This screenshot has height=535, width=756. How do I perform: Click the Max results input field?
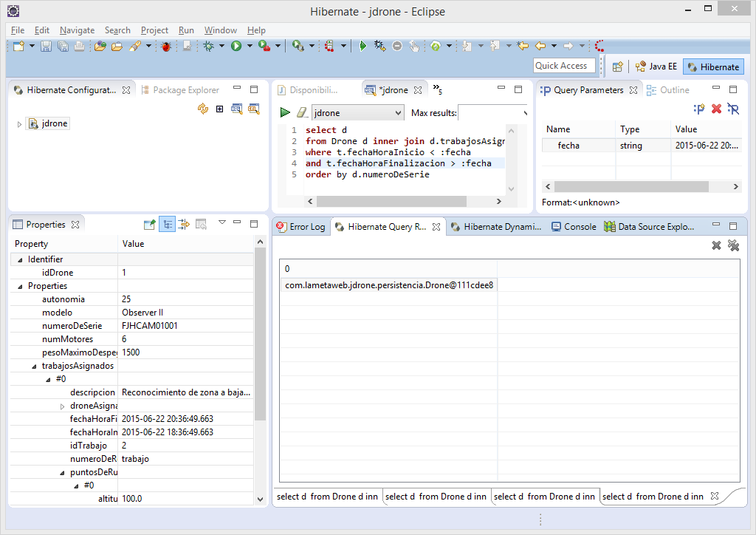click(x=492, y=113)
